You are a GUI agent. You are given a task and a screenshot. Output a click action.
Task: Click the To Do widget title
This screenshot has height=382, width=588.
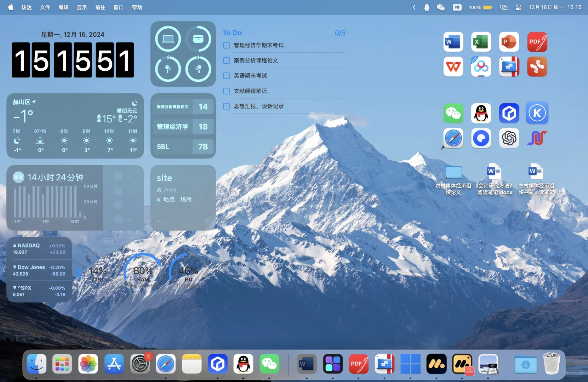tap(232, 33)
